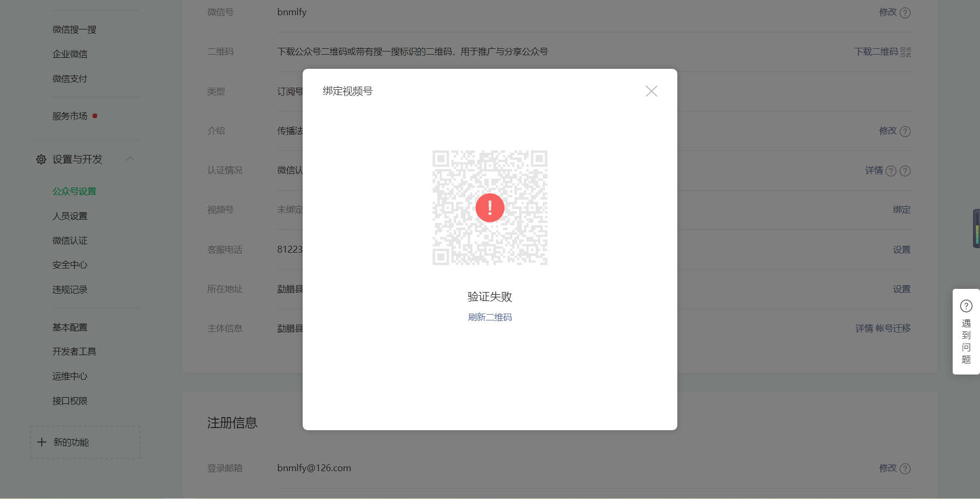Viewport: 980px width, 499px height.
Task: Click the 注册信息 section heading
Action: click(232, 423)
